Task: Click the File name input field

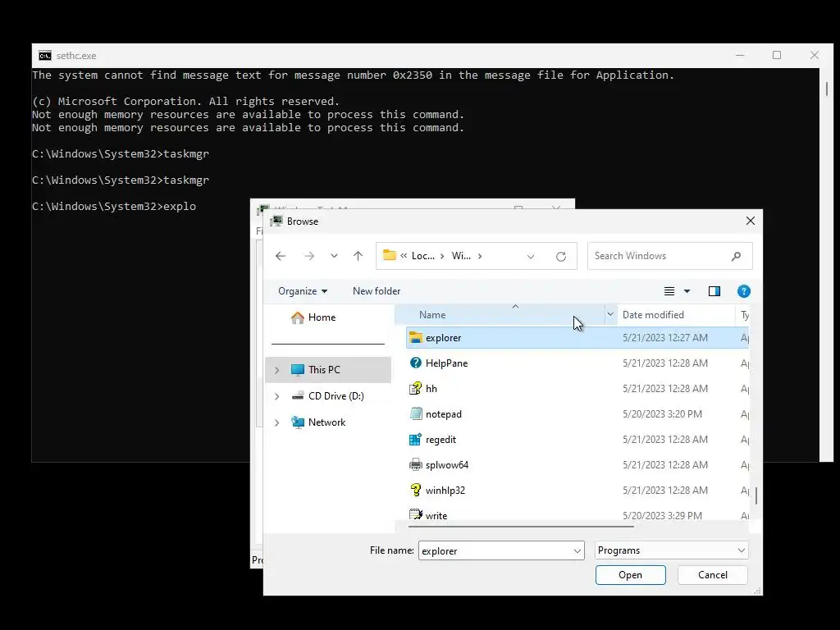Action: click(x=495, y=550)
